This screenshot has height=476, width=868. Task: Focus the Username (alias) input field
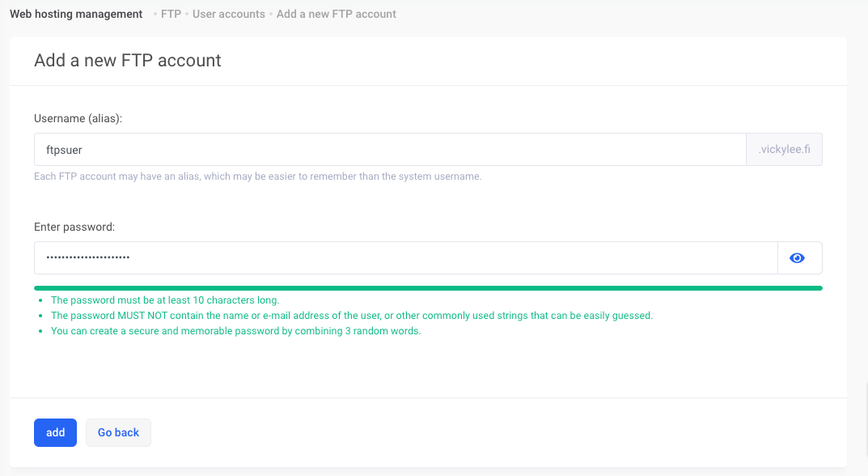pyautogui.click(x=388, y=150)
